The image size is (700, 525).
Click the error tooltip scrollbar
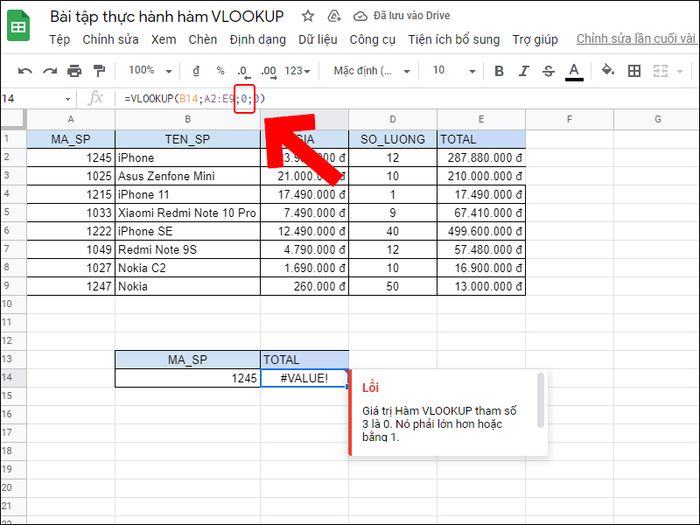541,400
